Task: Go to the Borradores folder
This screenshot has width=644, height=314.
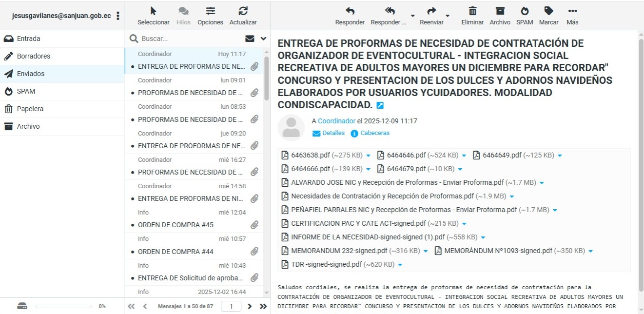Action: (x=33, y=56)
